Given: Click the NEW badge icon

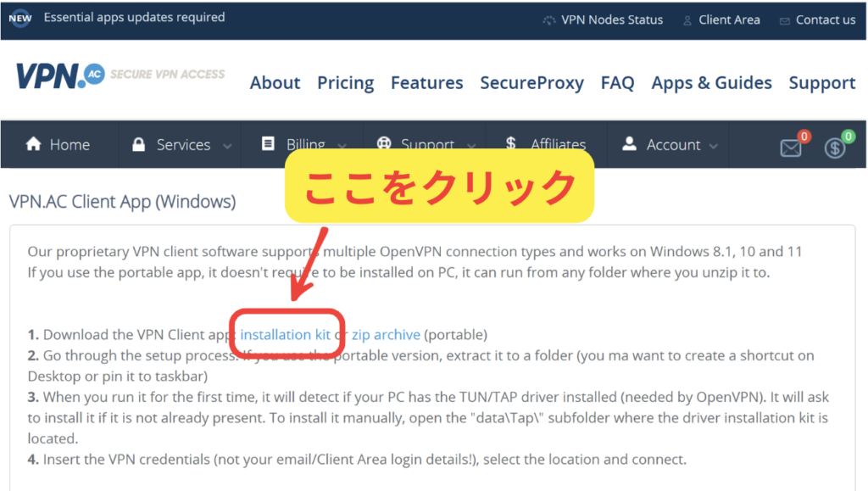Looking at the screenshot, I should pyautogui.click(x=20, y=19).
